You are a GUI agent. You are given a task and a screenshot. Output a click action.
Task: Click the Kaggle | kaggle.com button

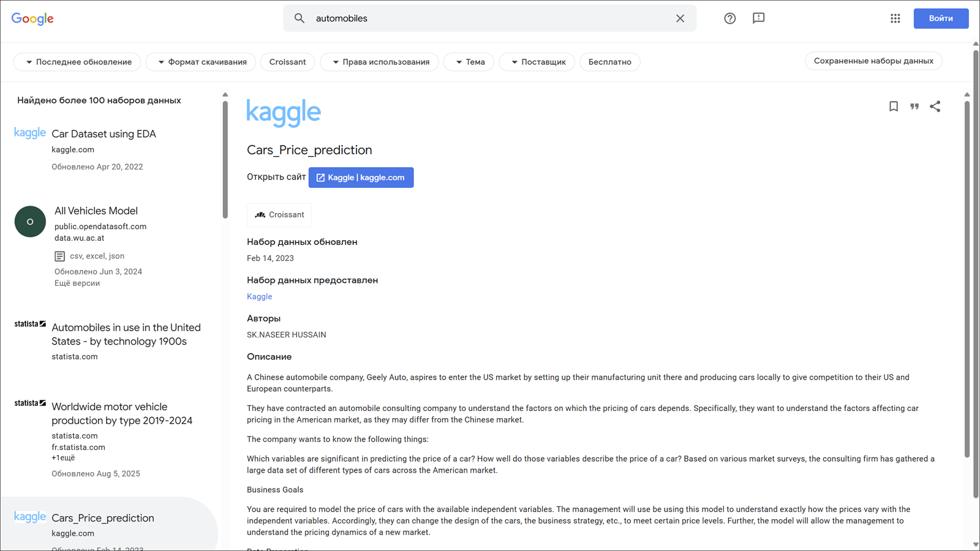361,178
